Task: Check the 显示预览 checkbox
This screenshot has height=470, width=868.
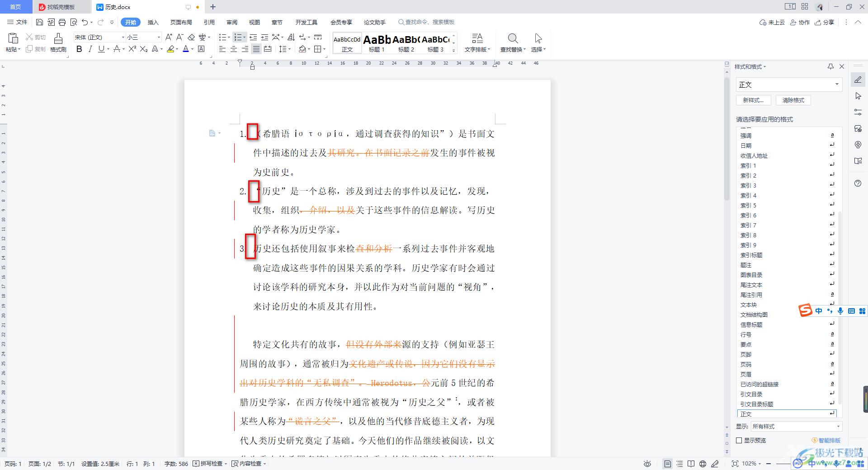Action: click(739, 440)
